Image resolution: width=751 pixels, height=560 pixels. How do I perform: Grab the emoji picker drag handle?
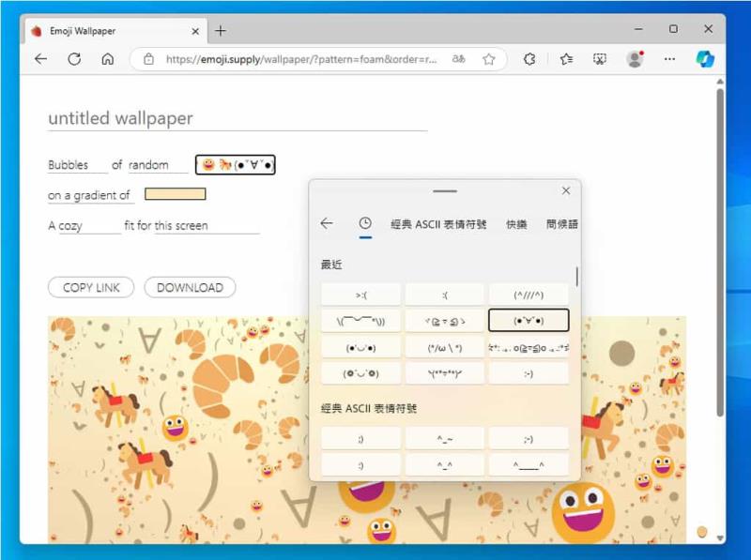coord(445,191)
